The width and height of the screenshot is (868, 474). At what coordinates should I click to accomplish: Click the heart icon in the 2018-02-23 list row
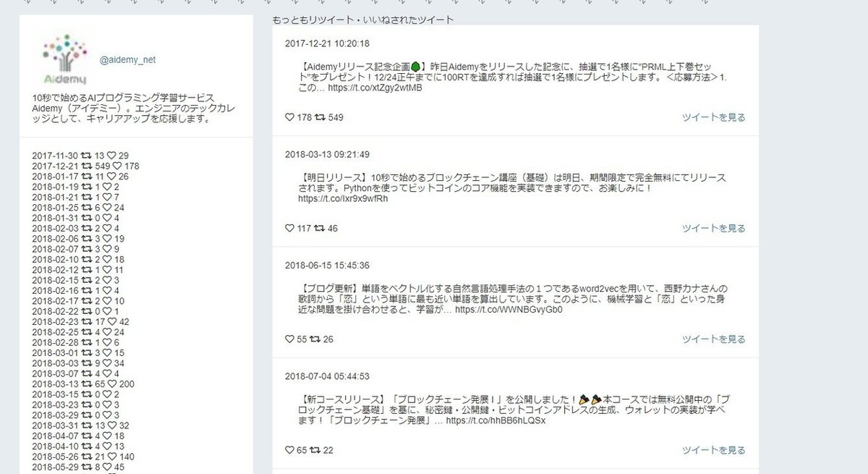click(113, 321)
